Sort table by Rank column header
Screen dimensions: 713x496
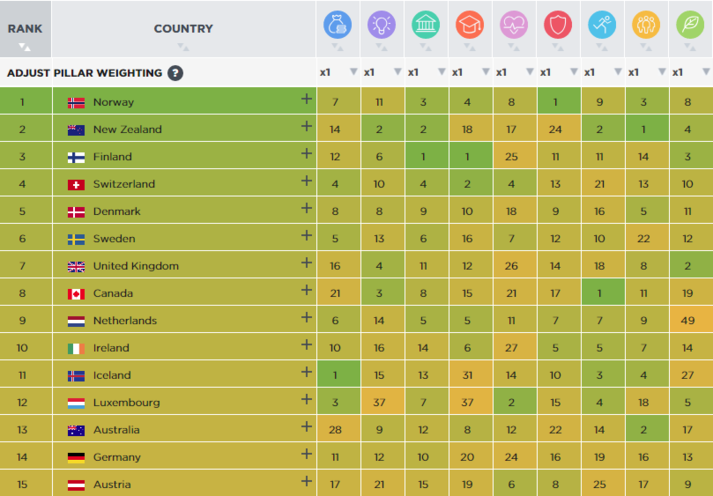[25, 29]
